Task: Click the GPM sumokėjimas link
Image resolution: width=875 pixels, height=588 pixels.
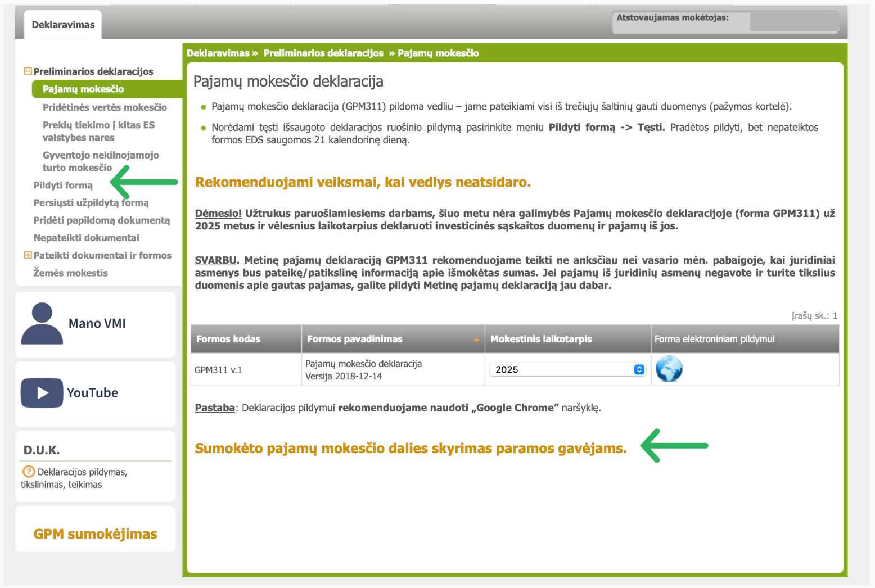Action: coord(95,534)
